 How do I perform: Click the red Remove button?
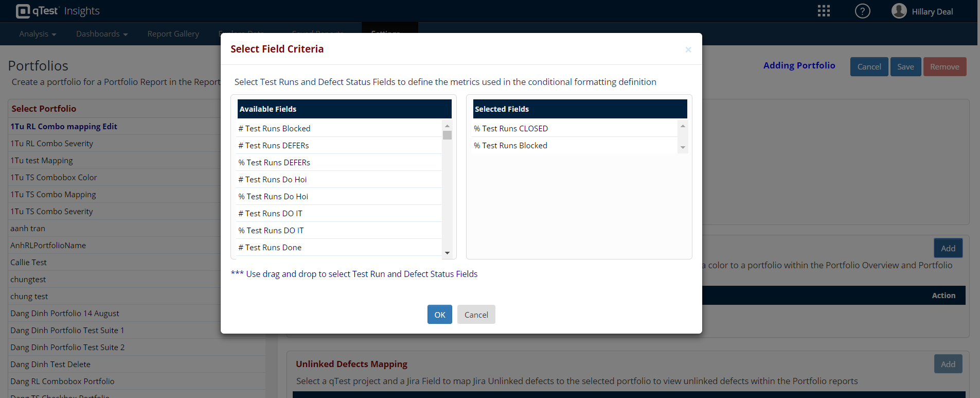tap(945, 67)
